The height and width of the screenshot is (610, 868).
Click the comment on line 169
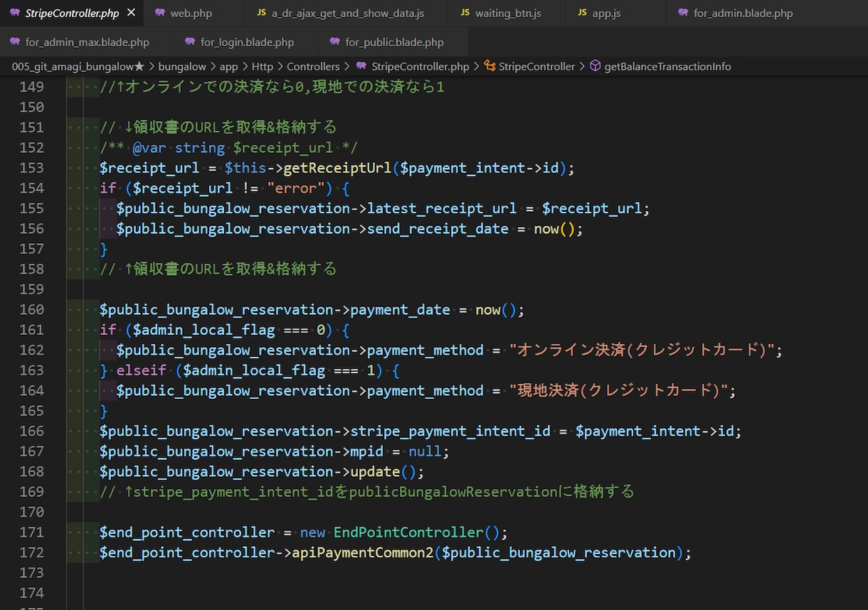(x=366, y=492)
